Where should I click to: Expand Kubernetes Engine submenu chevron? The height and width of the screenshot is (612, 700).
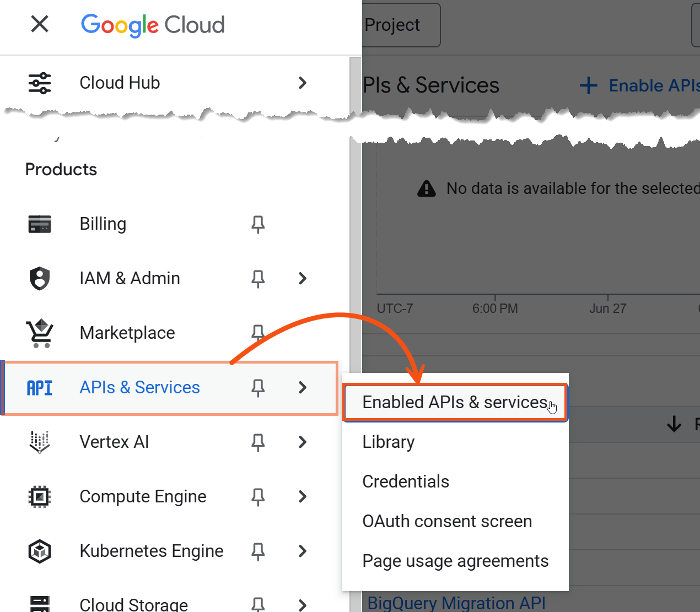tap(302, 551)
